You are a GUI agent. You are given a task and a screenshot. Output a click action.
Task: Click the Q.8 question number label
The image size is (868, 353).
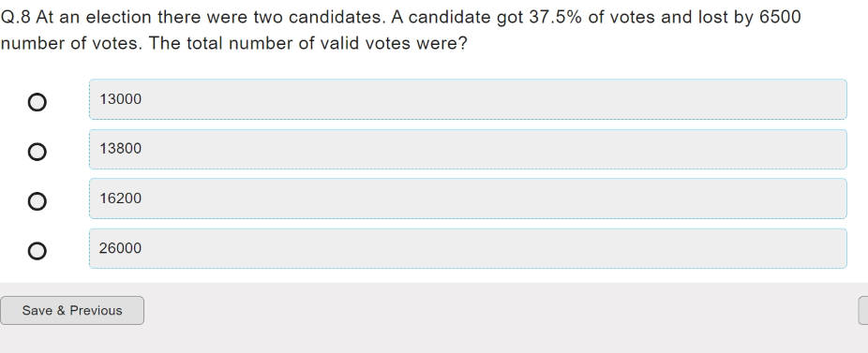pos(16,17)
